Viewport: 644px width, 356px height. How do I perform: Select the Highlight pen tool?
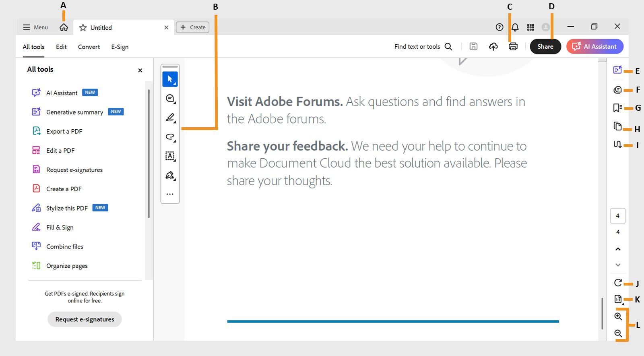170,118
